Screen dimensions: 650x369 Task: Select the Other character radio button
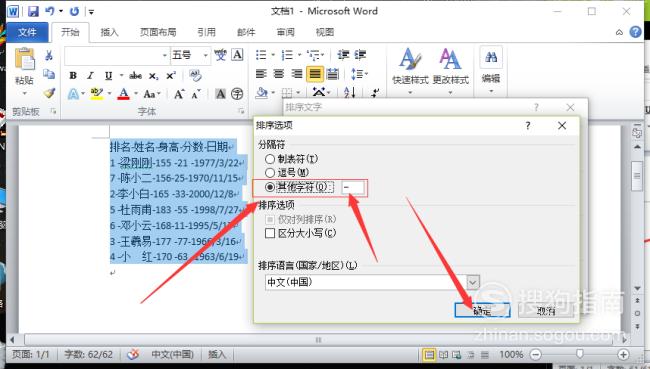tap(270, 187)
